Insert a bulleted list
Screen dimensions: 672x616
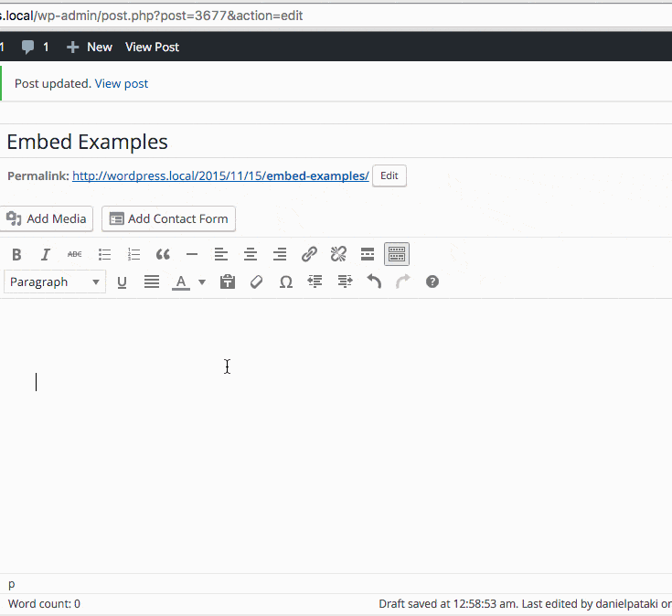point(104,254)
